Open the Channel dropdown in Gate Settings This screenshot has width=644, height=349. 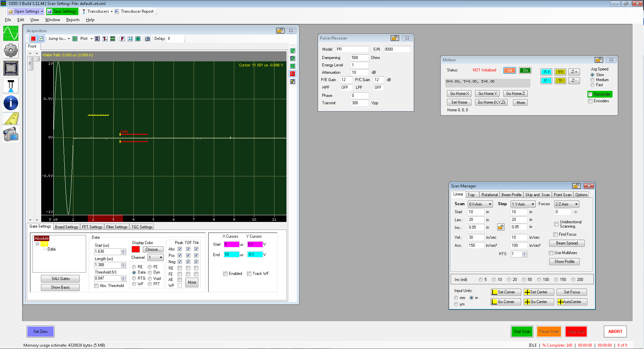click(155, 257)
